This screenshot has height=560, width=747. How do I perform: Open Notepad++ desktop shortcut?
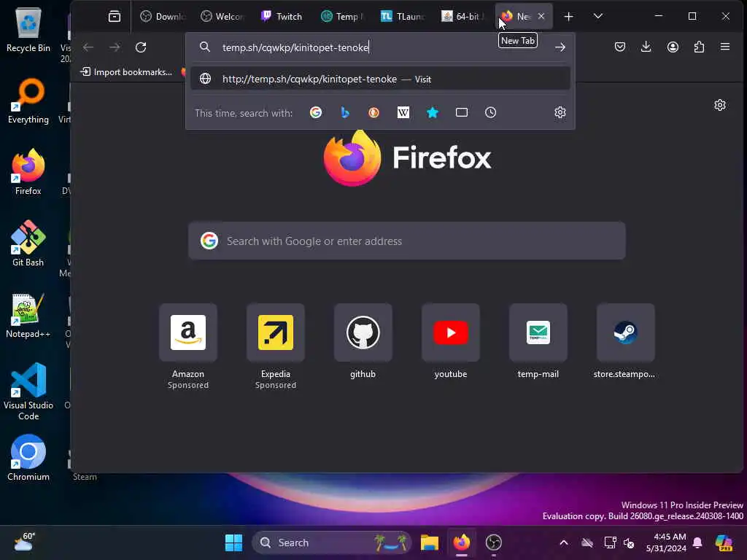click(28, 315)
